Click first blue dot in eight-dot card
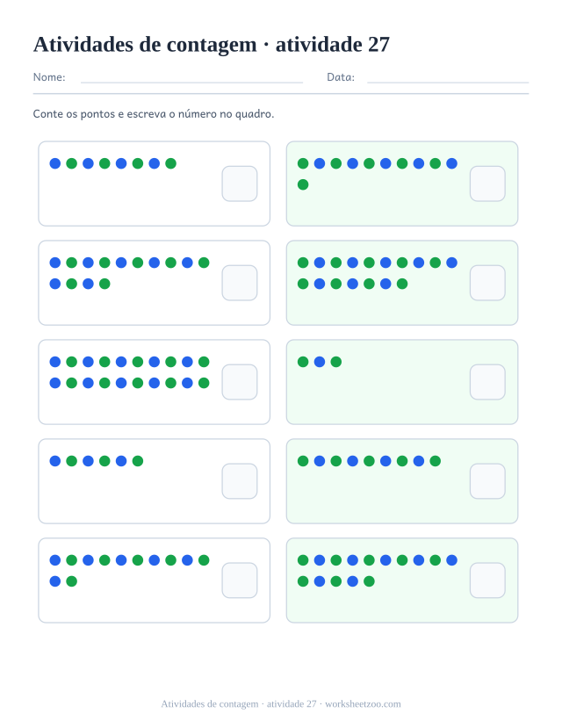The width and height of the screenshot is (562, 728). pyautogui.click(x=55, y=163)
